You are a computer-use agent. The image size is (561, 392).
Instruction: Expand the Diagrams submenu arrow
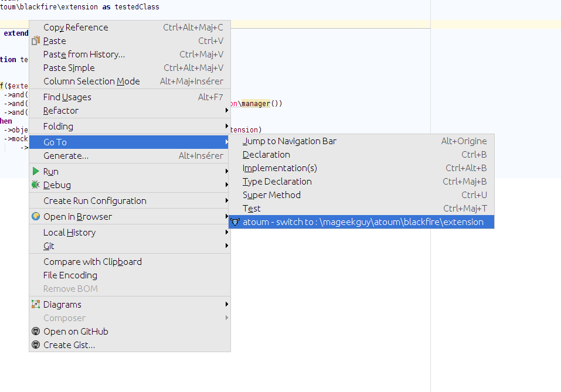coord(226,304)
